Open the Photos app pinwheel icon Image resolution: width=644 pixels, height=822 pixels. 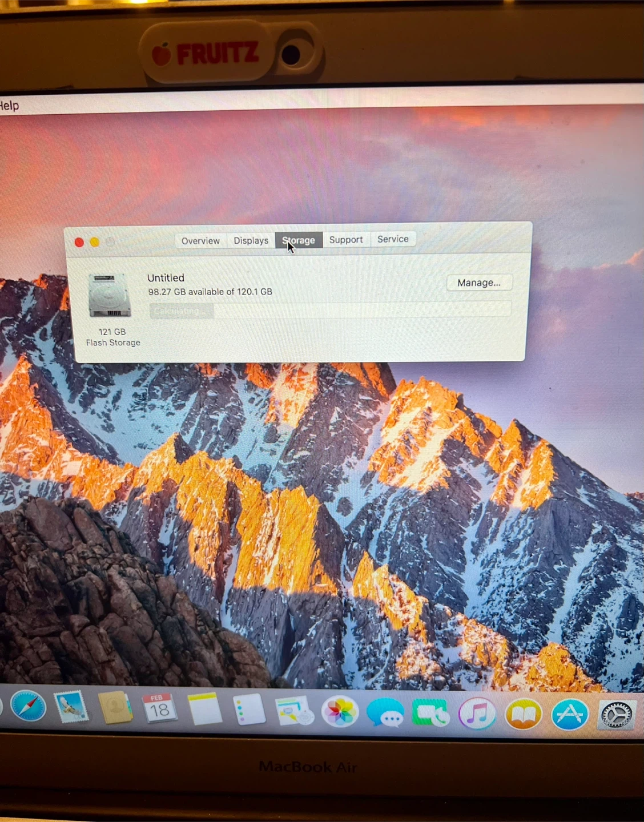click(x=340, y=712)
